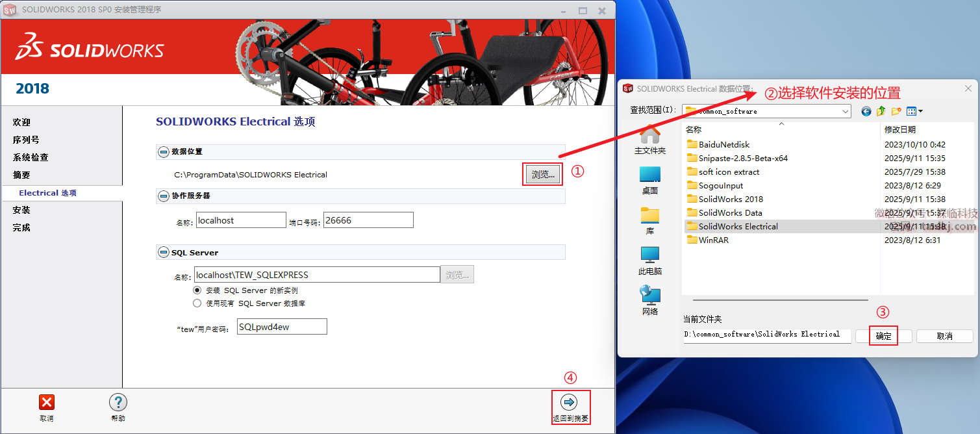Select the SogouInput folder

pyautogui.click(x=715, y=185)
